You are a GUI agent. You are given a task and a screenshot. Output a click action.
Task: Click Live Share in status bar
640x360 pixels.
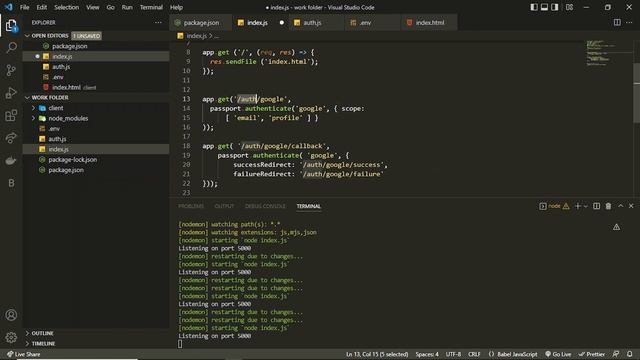coord(24,354)
